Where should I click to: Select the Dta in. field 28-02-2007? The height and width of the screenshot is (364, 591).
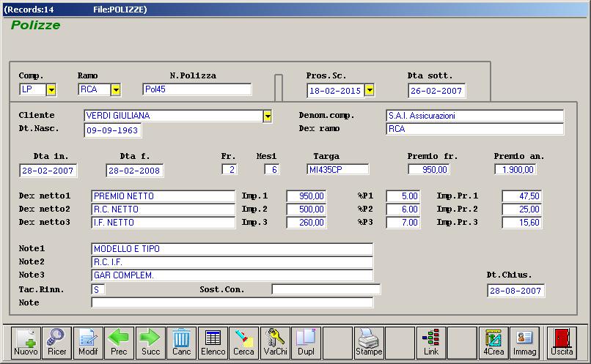48,171
